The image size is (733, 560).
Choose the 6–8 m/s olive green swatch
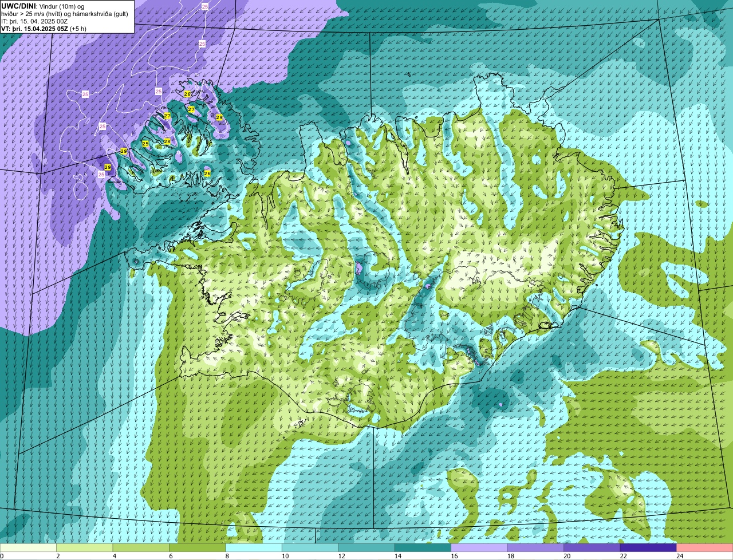click(x=198, y=548)
